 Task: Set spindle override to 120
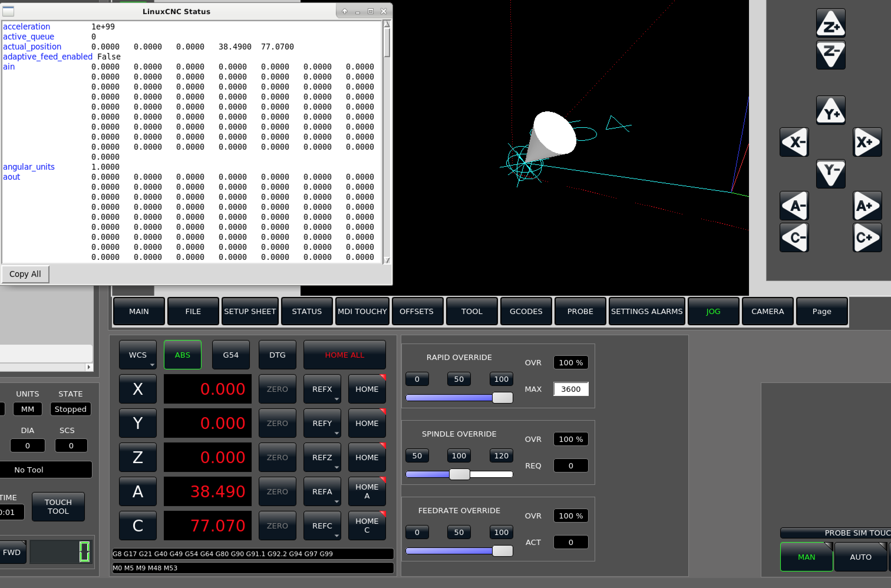(501, 456)
